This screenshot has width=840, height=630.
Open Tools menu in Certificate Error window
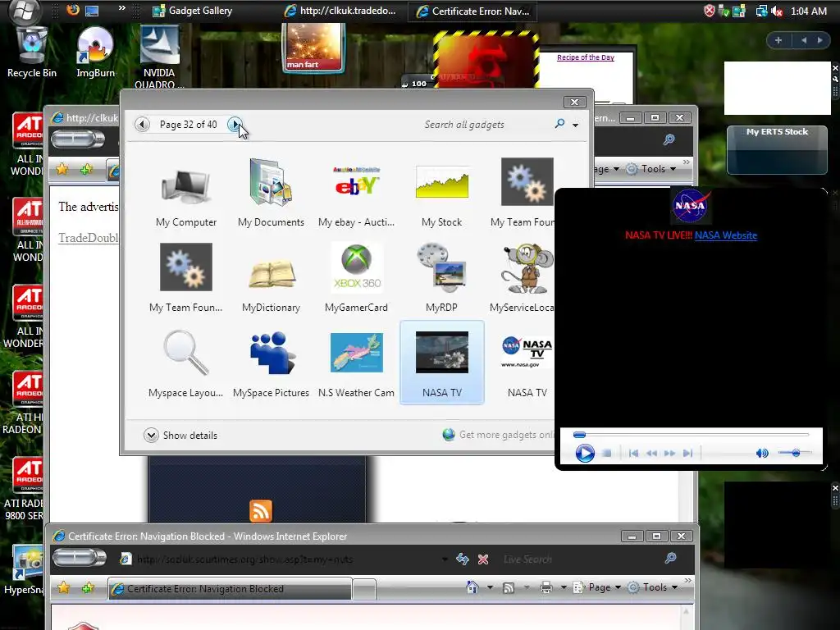coord(652,587)
